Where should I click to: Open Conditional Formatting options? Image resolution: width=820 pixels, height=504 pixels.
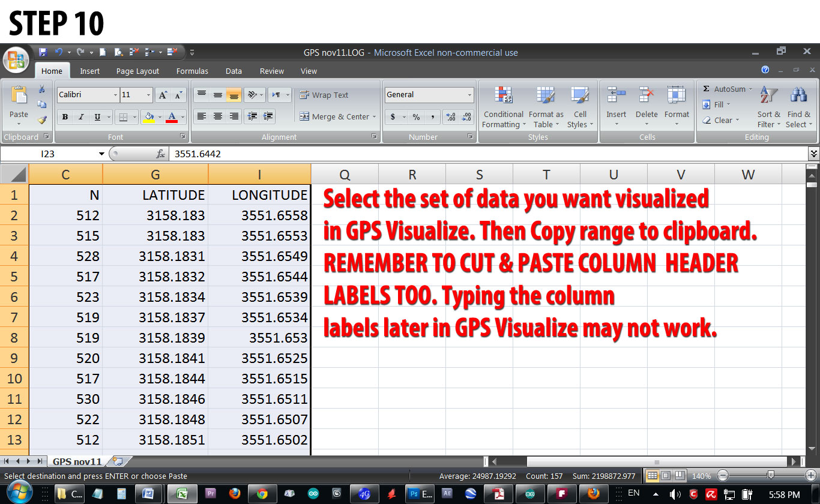[503, 107]
